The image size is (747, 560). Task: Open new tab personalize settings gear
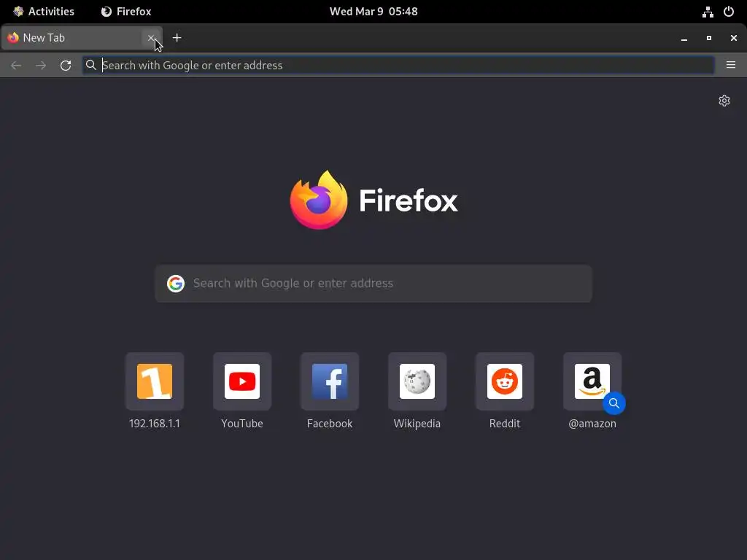[724, 101]
